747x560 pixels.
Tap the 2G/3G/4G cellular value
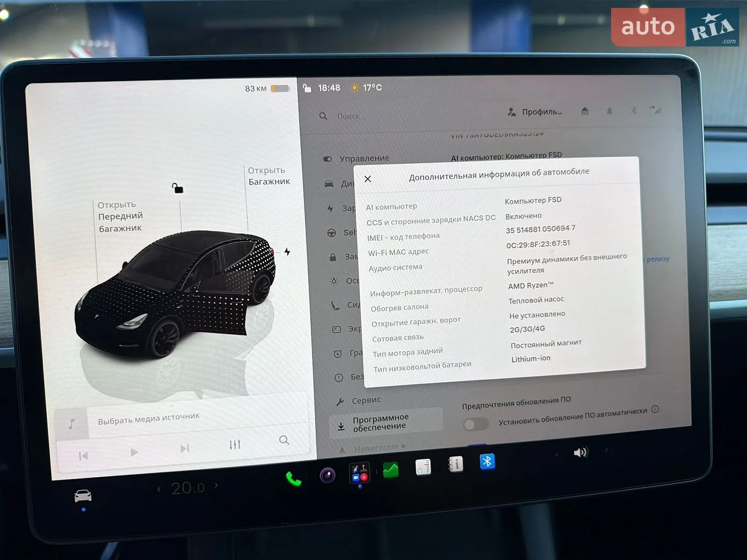click(527, 329)
